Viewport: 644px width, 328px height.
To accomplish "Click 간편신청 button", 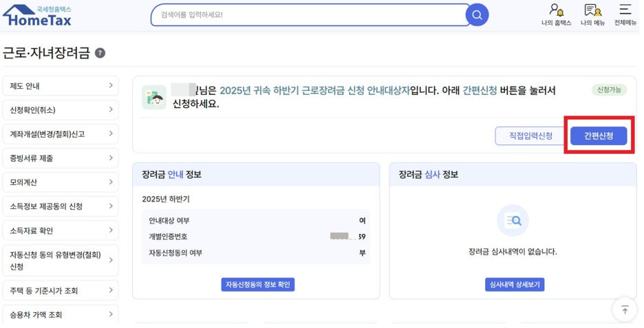I will [599, 136].
